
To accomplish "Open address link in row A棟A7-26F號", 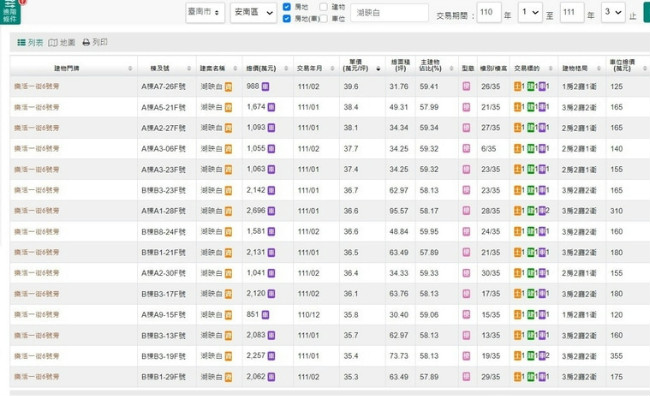I will pyautogui.click(x=36, y=86).
